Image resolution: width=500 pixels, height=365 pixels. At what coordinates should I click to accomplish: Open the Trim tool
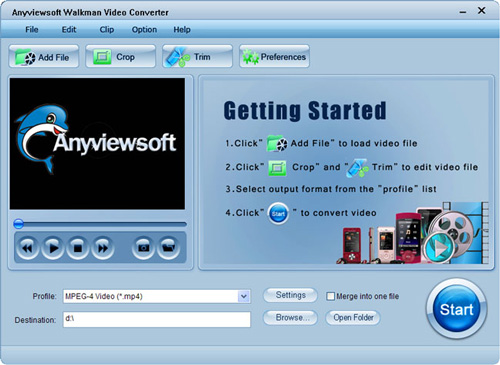click(x=197, y=57)
